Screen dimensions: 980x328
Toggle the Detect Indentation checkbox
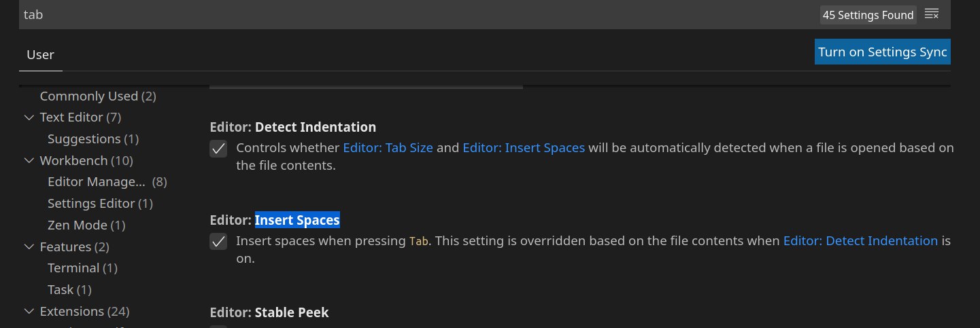click(218, 149)
